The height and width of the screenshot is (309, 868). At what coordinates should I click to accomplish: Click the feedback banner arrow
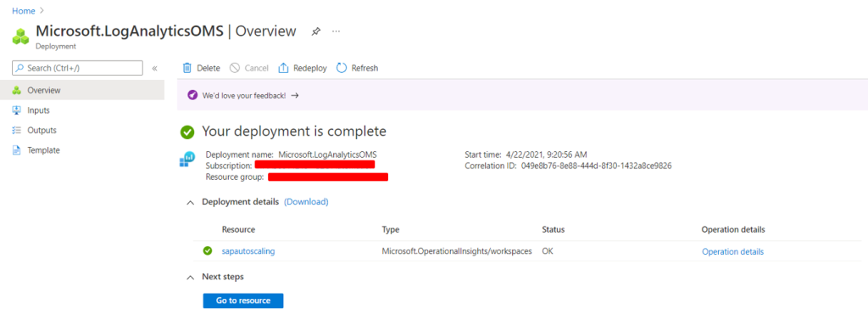[295, 95]
